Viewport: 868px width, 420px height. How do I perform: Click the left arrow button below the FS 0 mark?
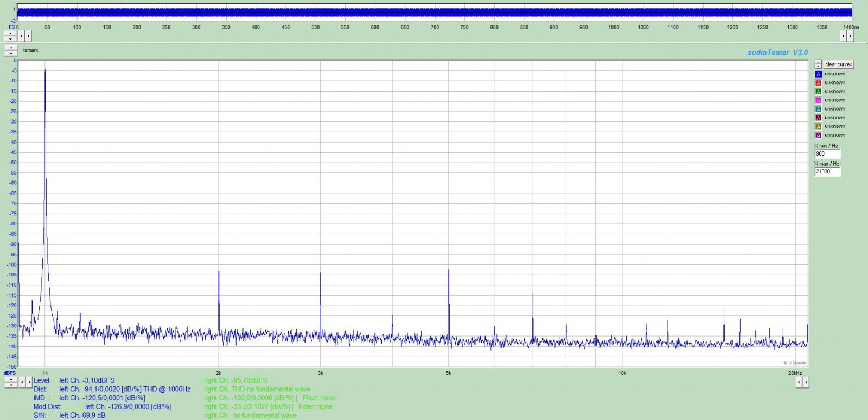(x=21, y=36)
